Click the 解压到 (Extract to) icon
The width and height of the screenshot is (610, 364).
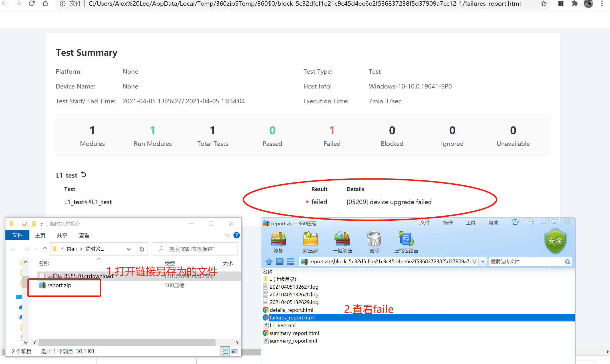(310, 239)
